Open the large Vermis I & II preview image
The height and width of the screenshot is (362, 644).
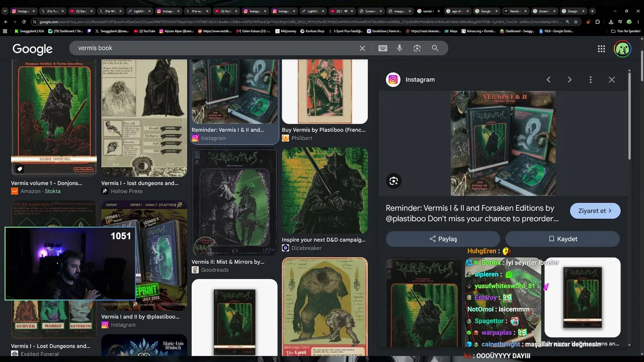point(503,143)
